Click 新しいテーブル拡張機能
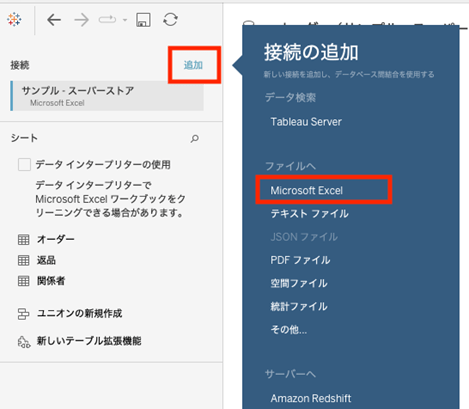469x409 pixels. pos(89,341)
